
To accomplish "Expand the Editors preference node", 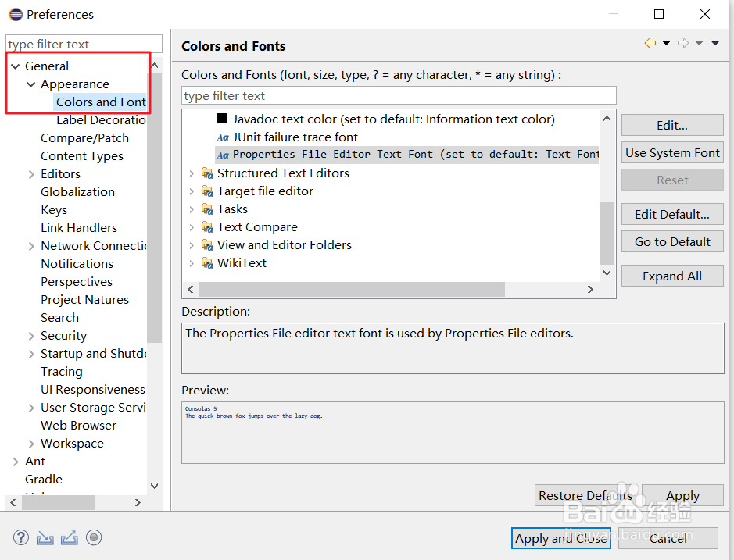I will tap(31, 174).
